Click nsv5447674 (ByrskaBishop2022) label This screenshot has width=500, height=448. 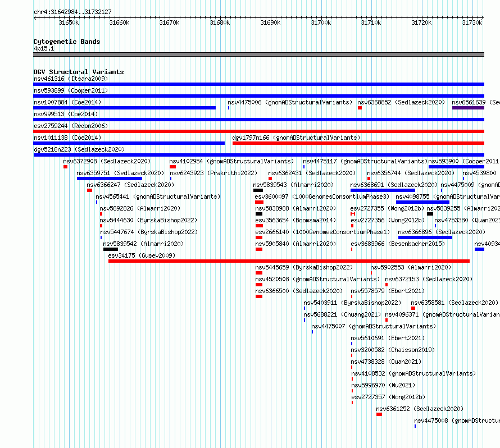(149, 232)
